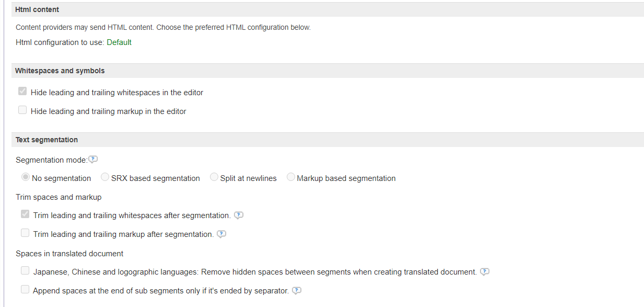Toggle Trim whitespaces after segmentation checkbox
644x307 pixels.
click(25, 214)
